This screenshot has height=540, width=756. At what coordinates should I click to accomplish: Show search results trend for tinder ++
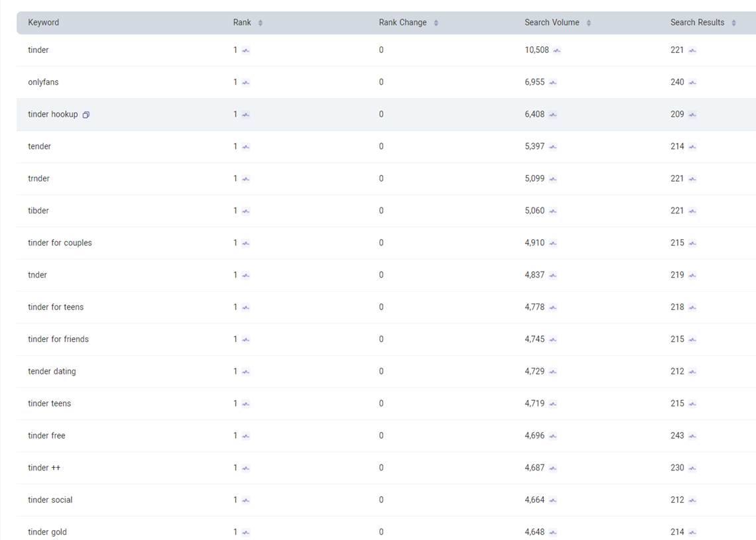pyautogui.click(x=692, y=468)
